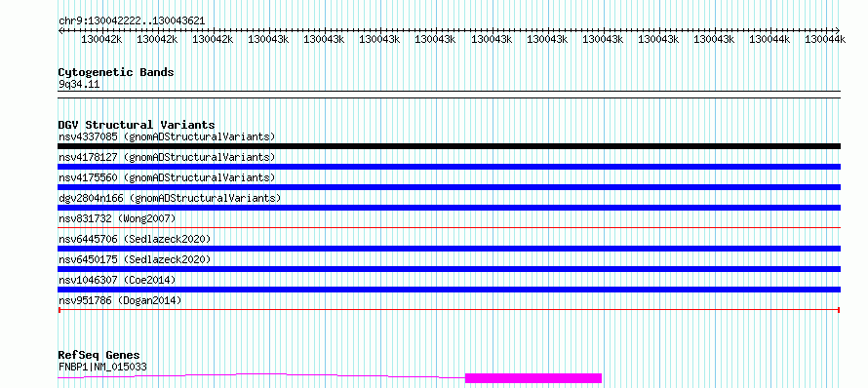This screenshot has height=388, width=868.
Task: Open the nsv1046307 blue variant bar
Action: pos(449,290)
